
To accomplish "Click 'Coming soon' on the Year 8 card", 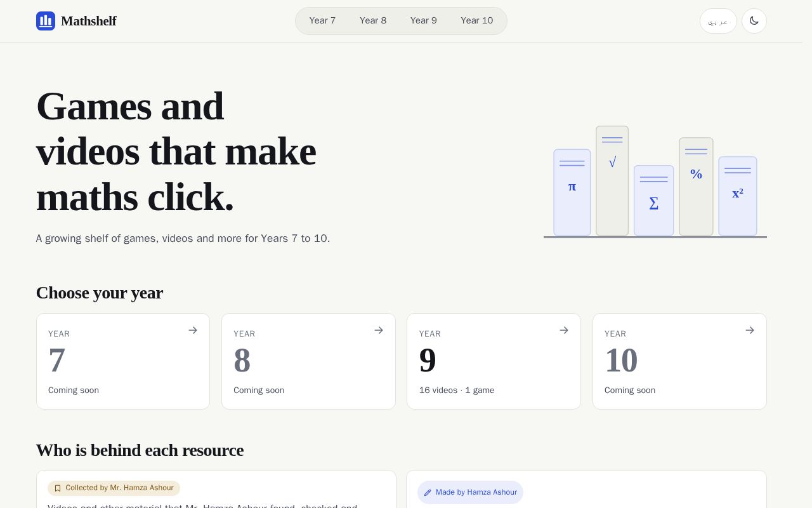I will (259, 391).
